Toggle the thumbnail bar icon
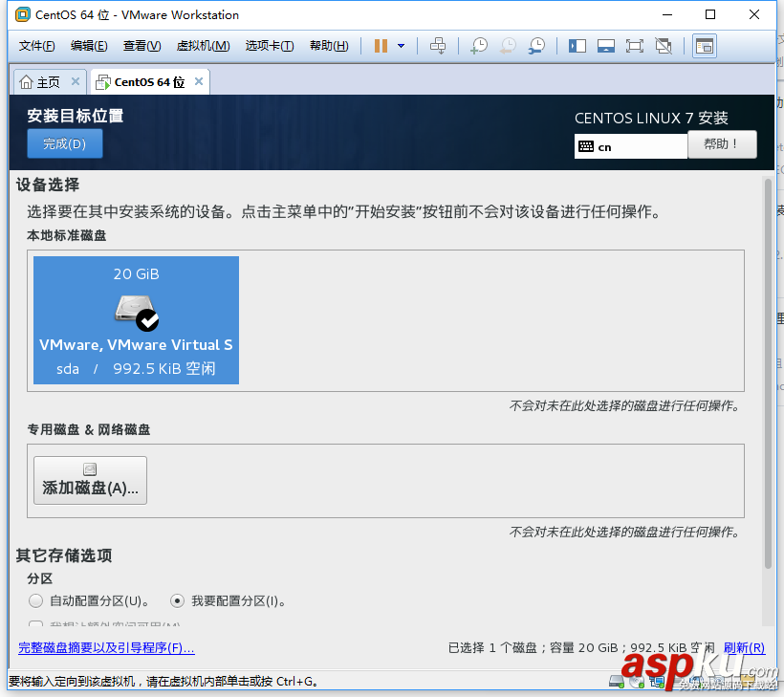 (x=606, y=46)
